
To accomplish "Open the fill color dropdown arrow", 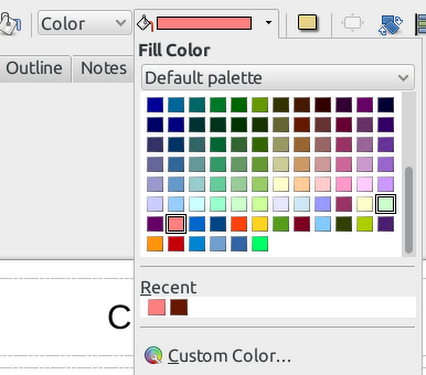I will click(268, 23).
